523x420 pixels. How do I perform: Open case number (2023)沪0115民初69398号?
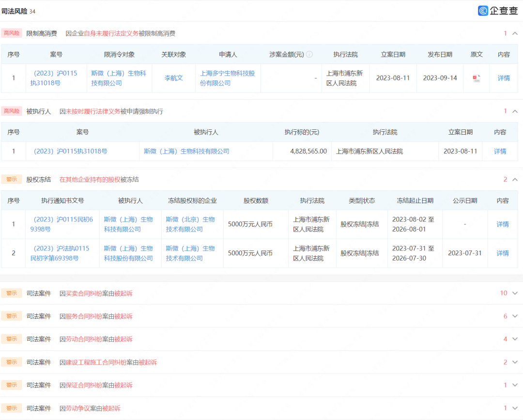click(62, 224)
